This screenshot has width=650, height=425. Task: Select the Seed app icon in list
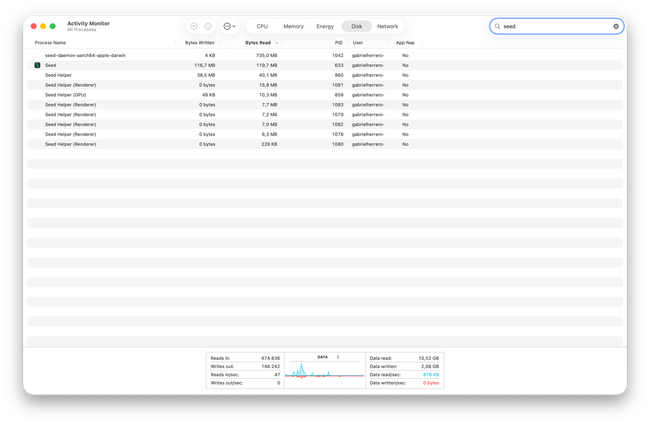[37, 64]
